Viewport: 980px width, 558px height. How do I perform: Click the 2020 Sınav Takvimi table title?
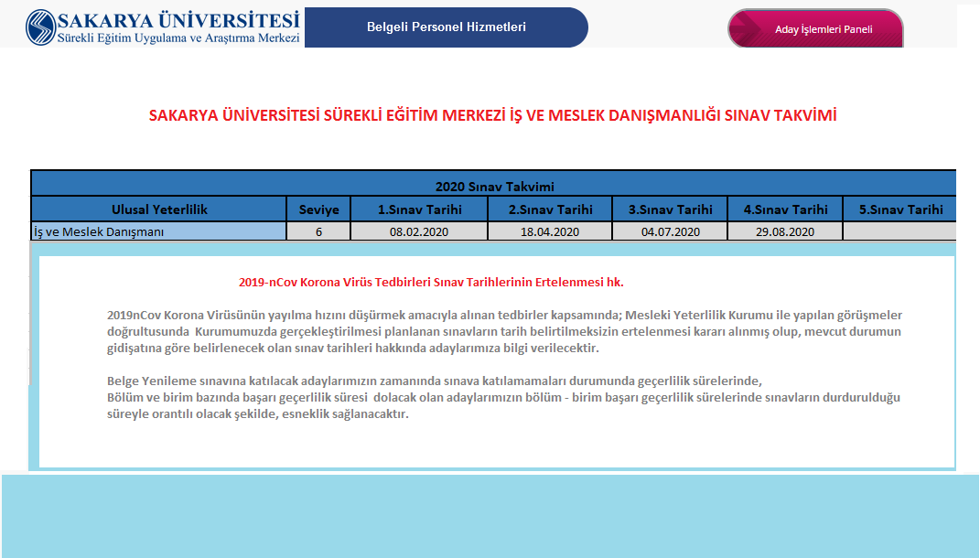point(494,187)
